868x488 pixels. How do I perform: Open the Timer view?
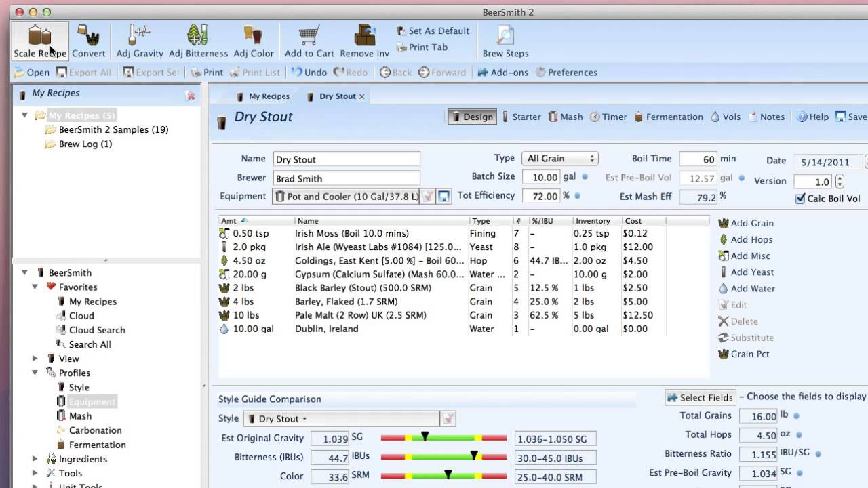coord(608,117)
